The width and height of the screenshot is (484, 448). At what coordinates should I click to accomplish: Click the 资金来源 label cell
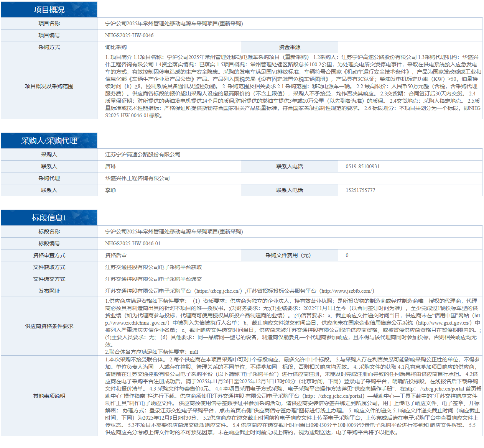pyautogui.click(x=290, y=48)
